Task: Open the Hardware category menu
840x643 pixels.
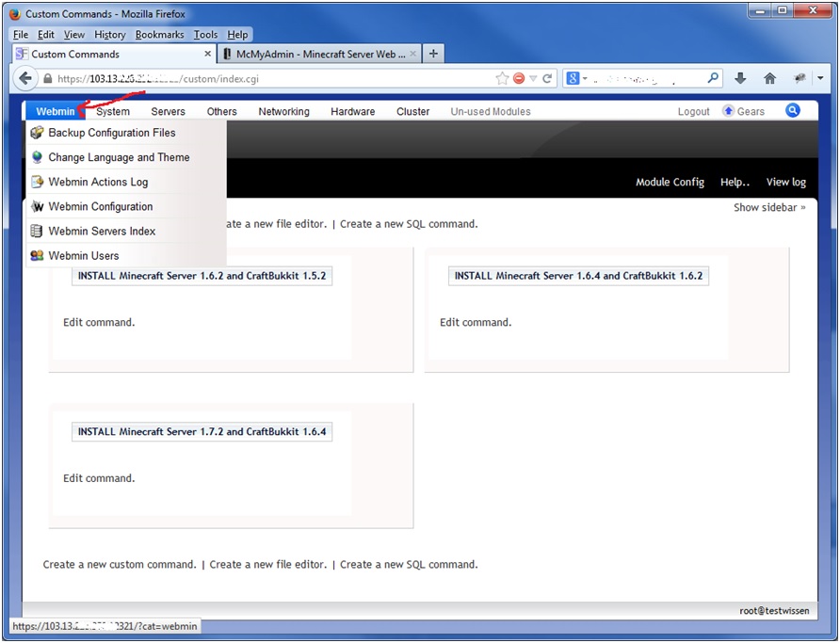Action: pos(352,111)
